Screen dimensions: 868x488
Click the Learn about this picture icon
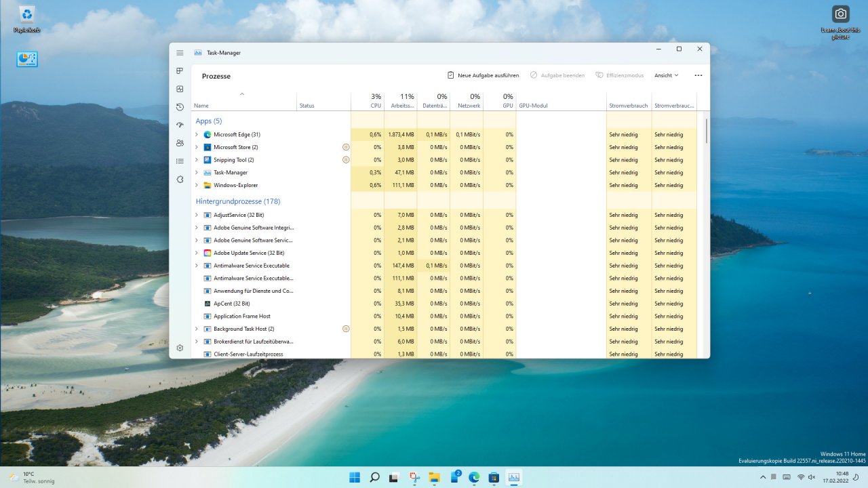coord(840,22)
